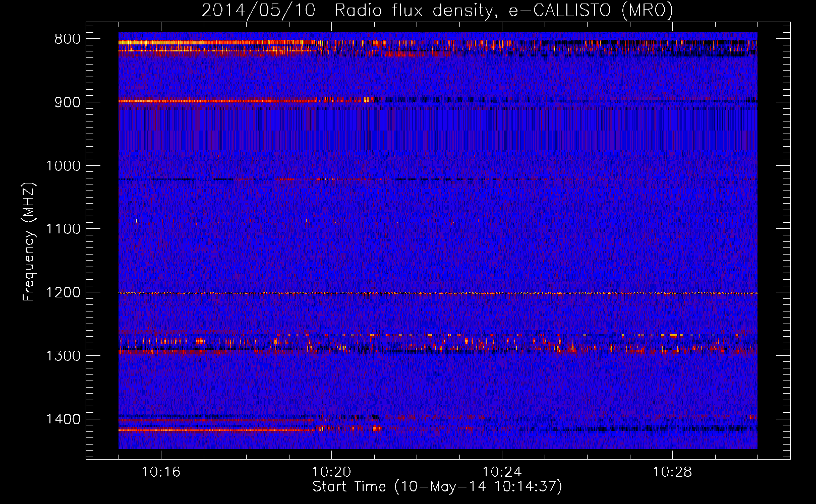This screenshot has width=816, height=504.
Task: Click the 1300 frequency tick label
Action: 63,356
